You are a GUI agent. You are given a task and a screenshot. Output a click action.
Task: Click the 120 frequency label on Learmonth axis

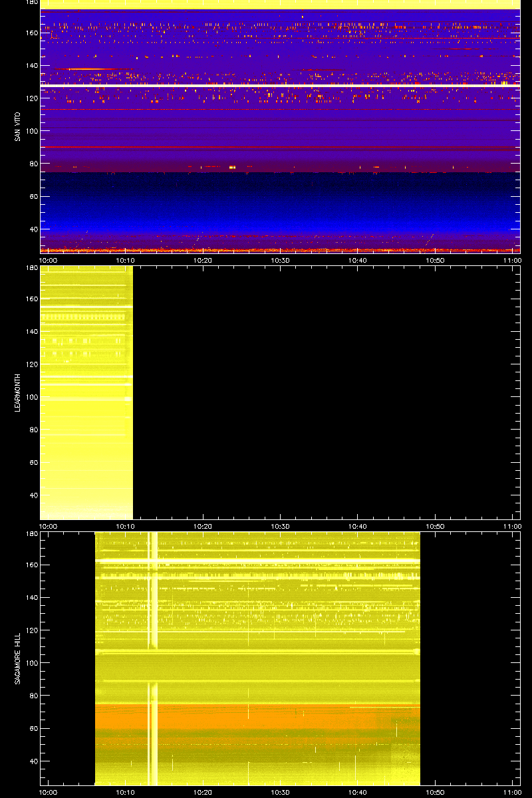[x=31, y=364]
